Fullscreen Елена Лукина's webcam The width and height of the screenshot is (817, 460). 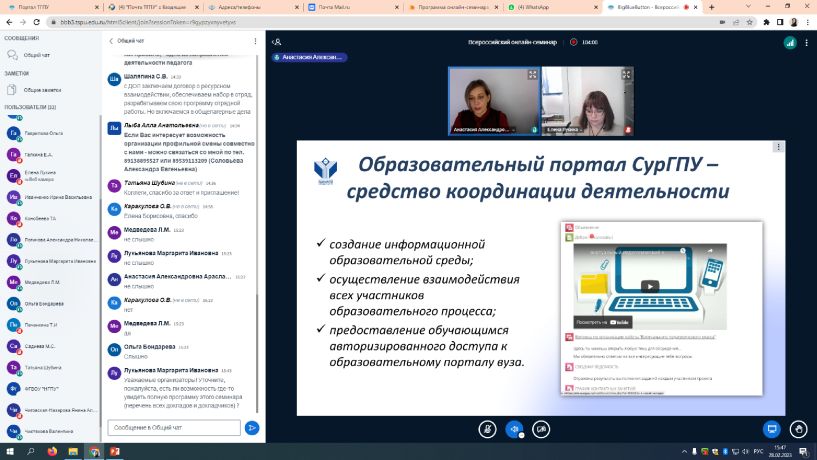[x=626, y=75]
